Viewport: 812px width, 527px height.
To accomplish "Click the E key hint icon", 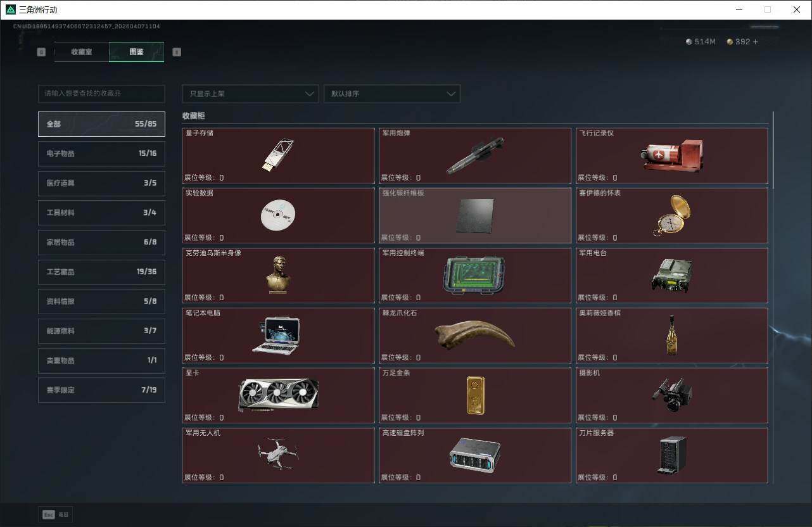I will point(177,52).
